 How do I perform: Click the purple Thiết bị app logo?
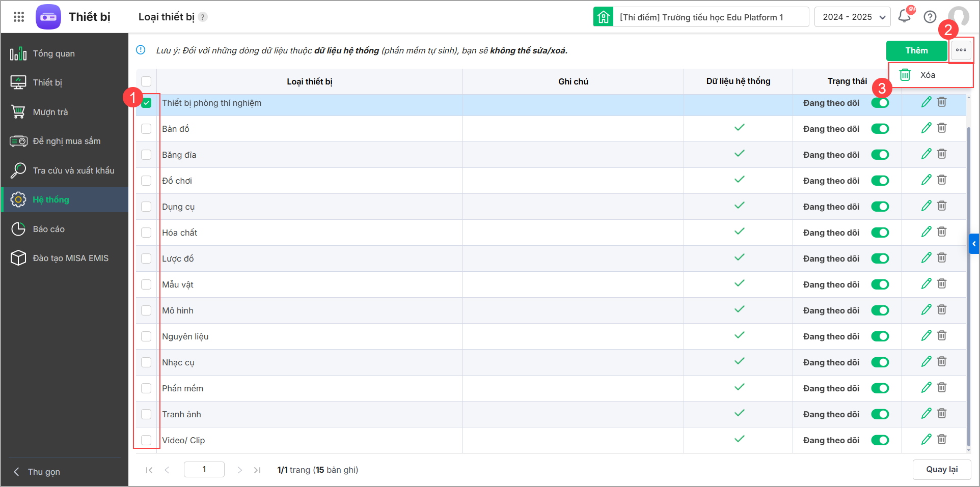pos(48,17)
